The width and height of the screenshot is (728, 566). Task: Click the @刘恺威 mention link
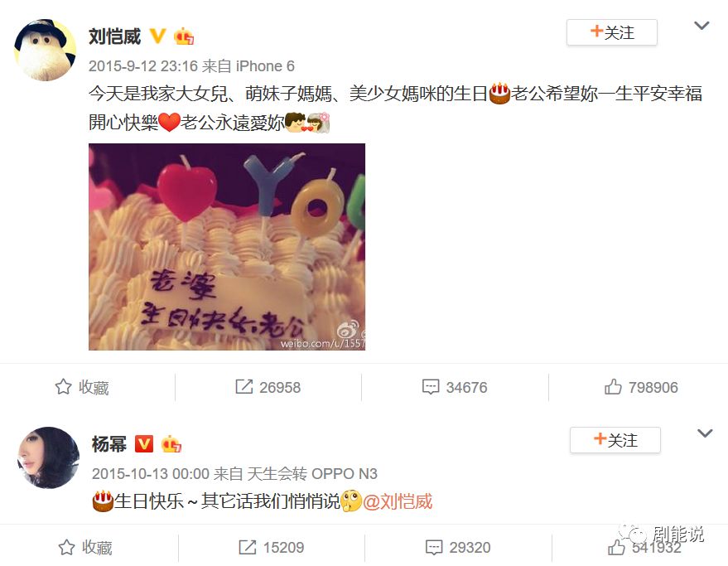[398, 501]
